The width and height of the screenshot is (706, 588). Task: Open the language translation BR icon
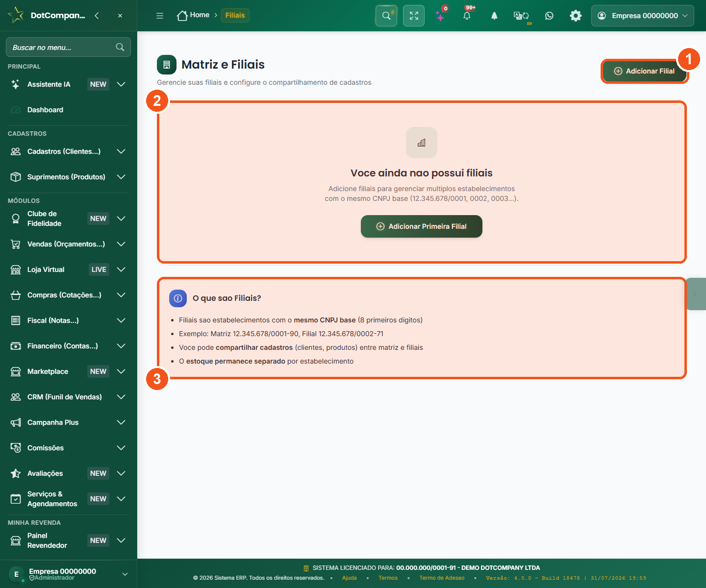(x=521, y=16)
